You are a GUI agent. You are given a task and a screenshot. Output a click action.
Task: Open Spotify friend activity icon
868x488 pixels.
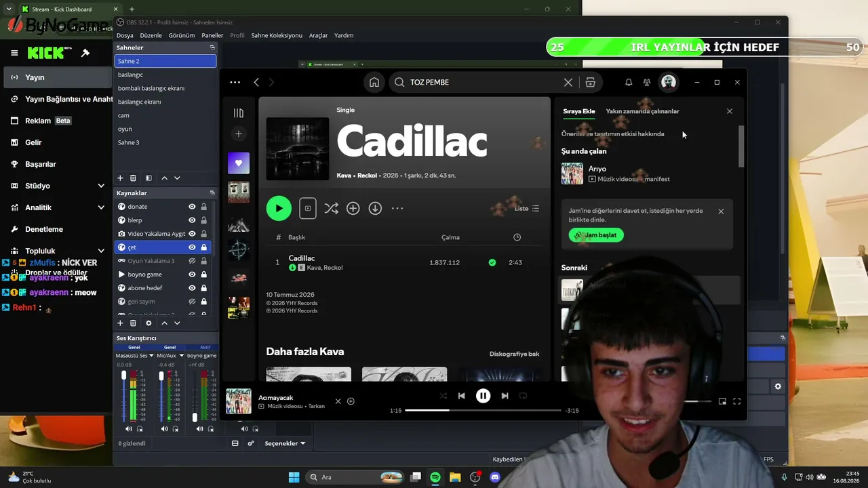click(647, 82)
